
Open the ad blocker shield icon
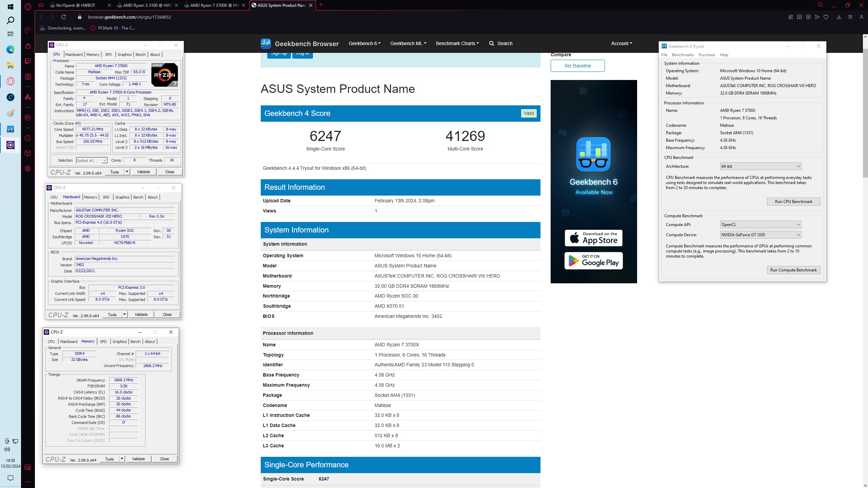(808, 17)
